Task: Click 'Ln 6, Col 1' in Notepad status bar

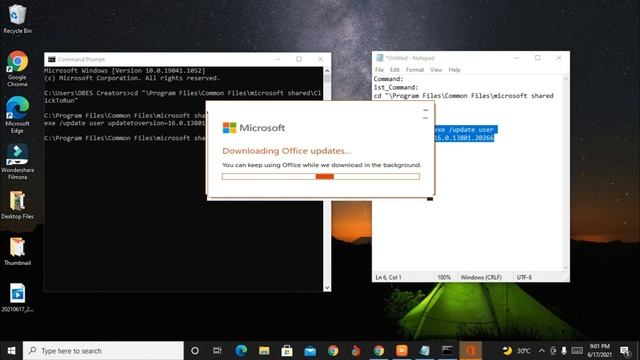Action: [x=389, y=277]
